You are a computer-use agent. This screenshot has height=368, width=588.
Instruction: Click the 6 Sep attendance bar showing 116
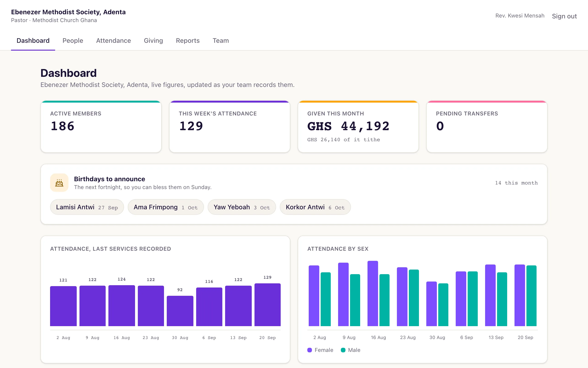[x=209, y=307]
